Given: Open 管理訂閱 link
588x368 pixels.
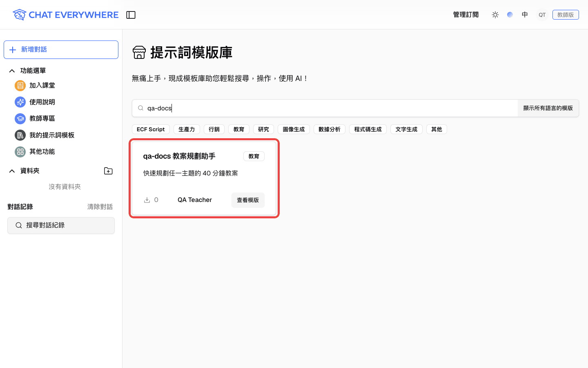Looking at the screenshot, I should click(466, 15).
